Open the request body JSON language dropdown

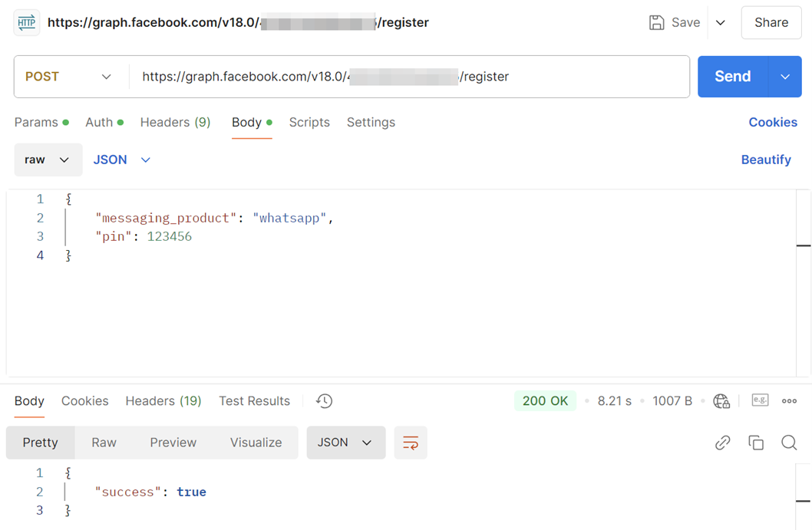122,160
